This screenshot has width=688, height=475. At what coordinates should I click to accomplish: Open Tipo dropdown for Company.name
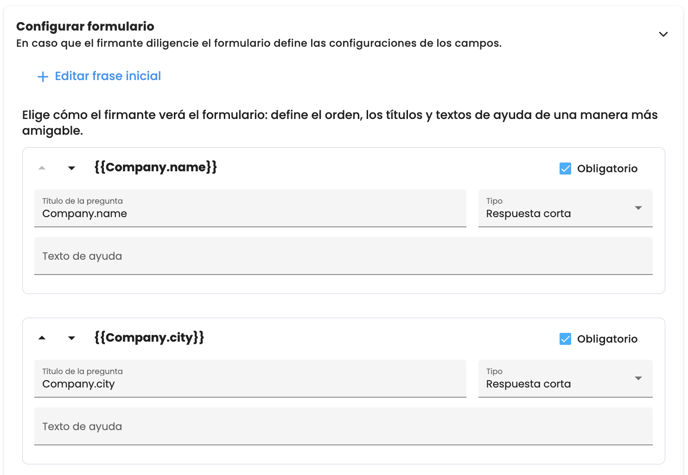pyautogui.click(x=565, y=209)
